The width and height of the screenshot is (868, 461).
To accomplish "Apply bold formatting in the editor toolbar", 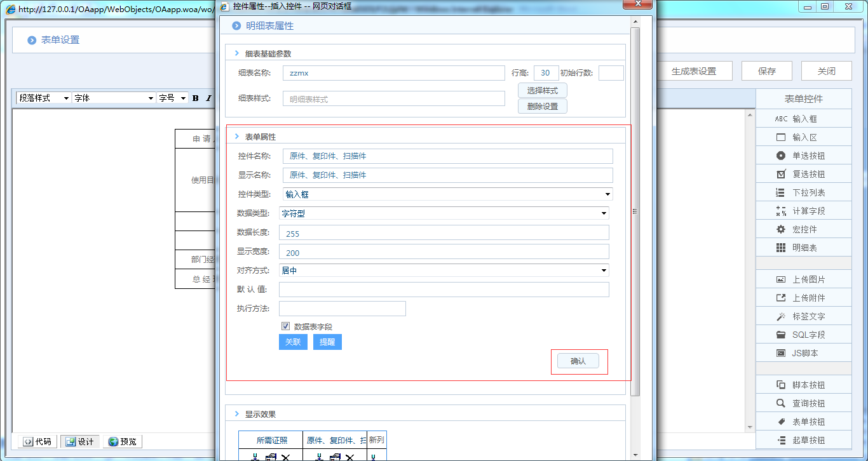I will (195, 98).
